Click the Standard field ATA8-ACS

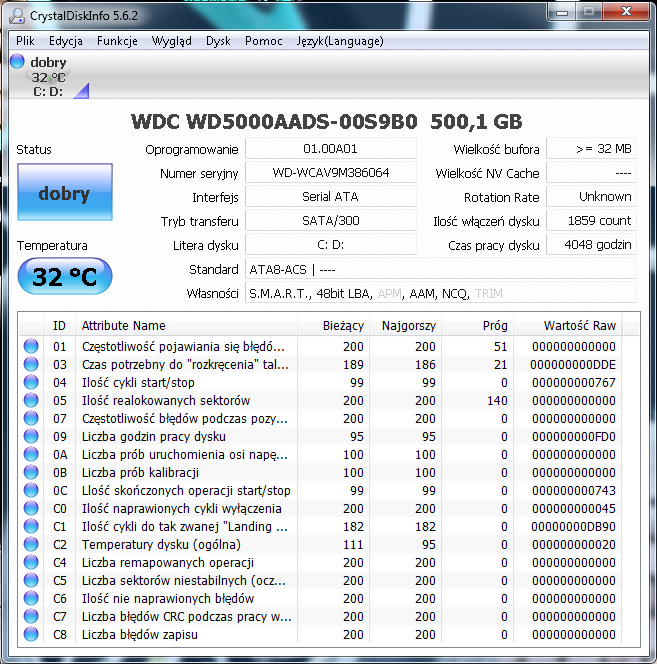(x=441, y=269)
